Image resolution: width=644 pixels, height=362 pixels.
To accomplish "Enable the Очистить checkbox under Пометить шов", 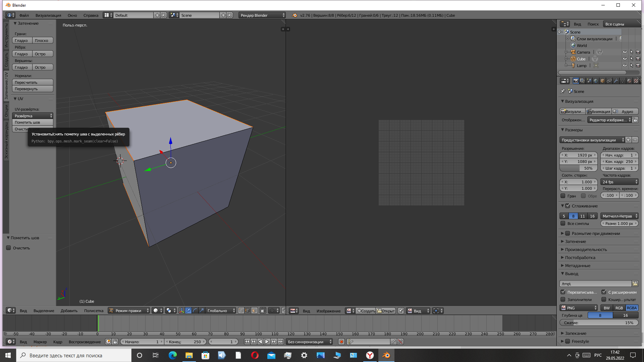I will [x=9, y=248].
